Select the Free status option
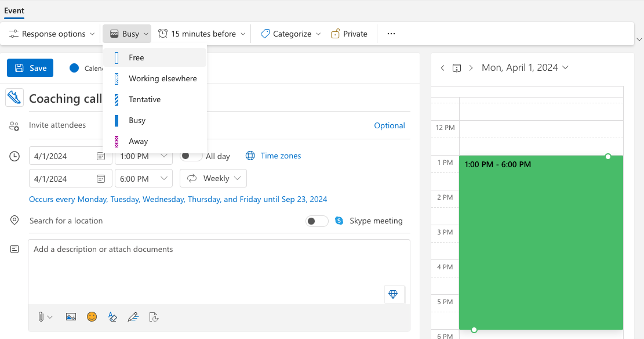This screenshot has width=644, height=339. point(155,57)
